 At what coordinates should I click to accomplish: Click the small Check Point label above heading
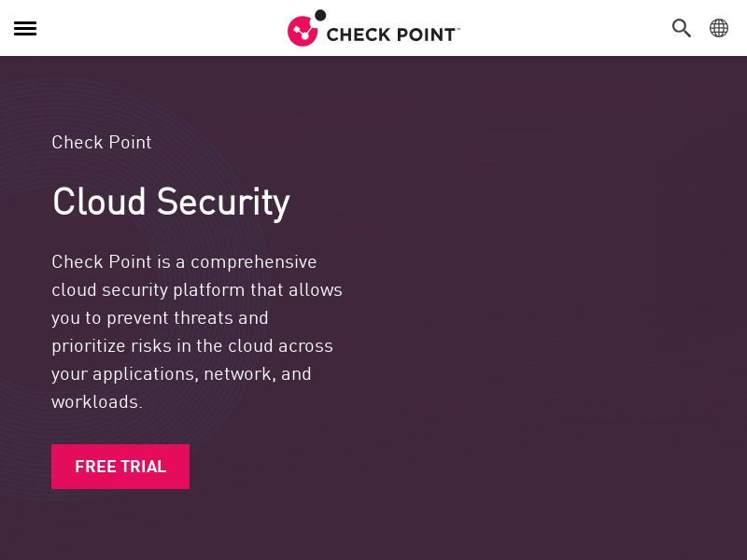(x=101, y=143)
